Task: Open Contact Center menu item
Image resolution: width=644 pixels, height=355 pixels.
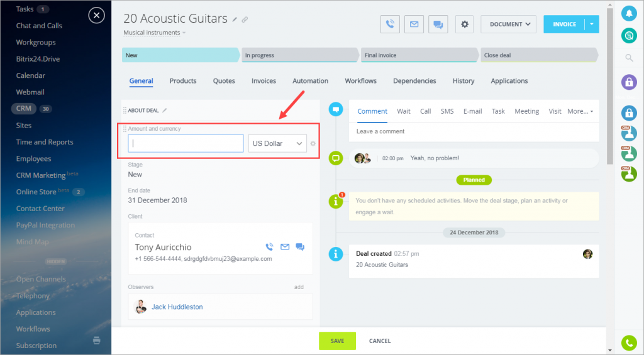Action: (40, 209)
